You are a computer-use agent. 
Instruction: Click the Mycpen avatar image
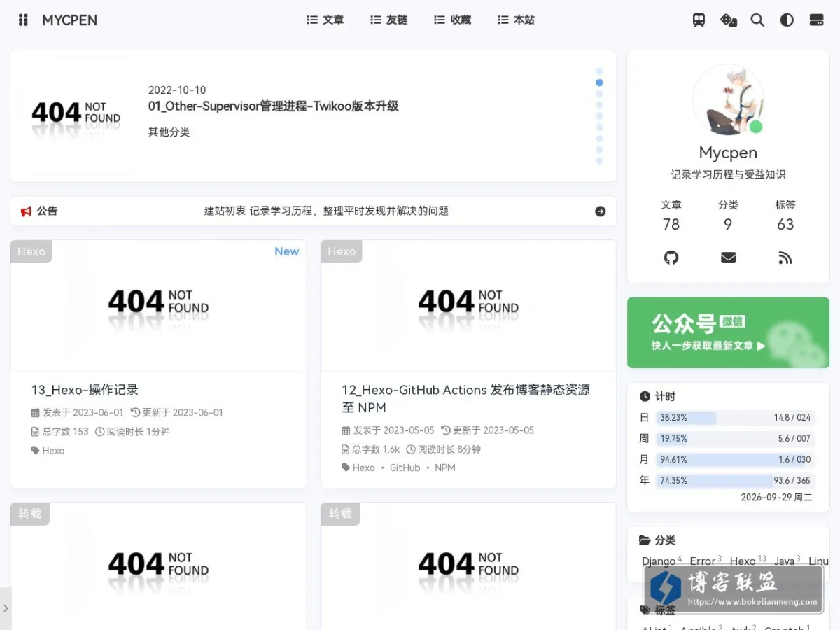[728, 100]
